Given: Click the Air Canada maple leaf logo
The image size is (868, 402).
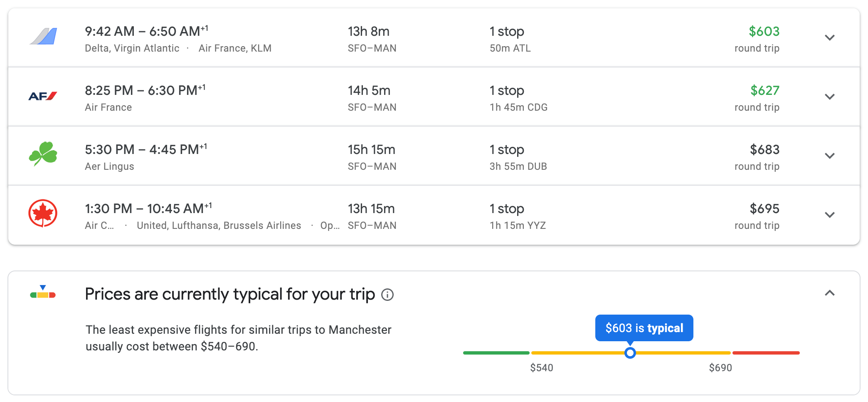Looking at the screenshot, I should point(43,213).
